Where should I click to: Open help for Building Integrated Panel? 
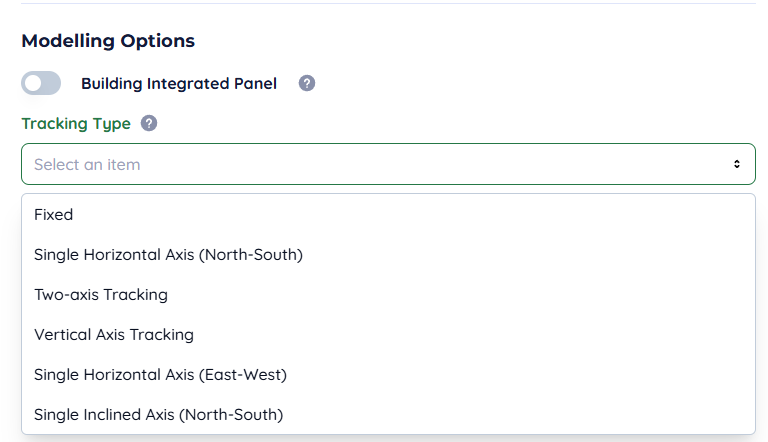pos(307,83)
